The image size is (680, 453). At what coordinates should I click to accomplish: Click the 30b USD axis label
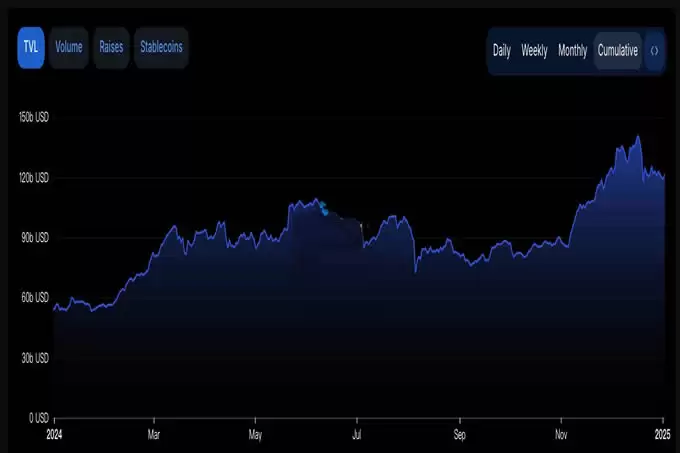click(x=34, y=358)
